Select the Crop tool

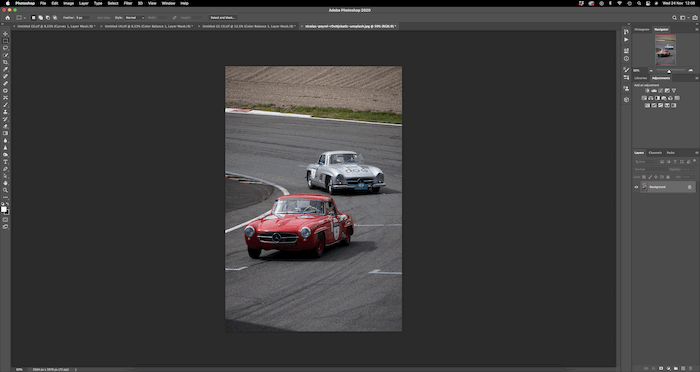(x=5, y=62)
